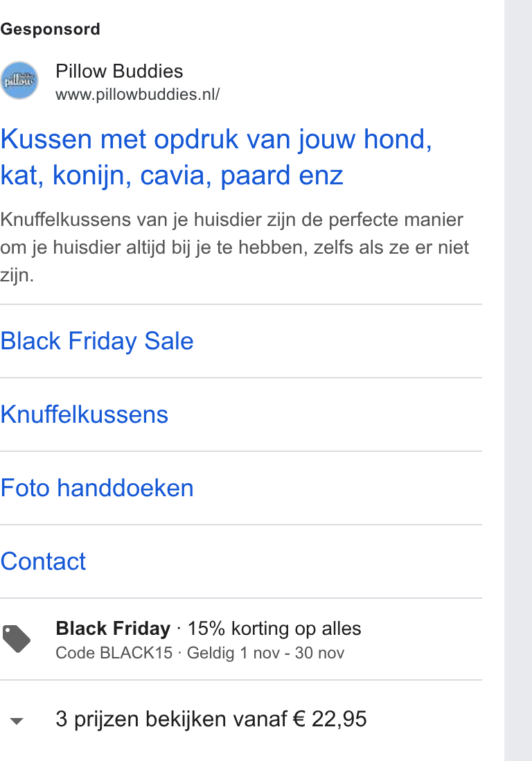532x761 pixels.
Task: Open the 15% korting op alles promotion
Action: point(274,629)
